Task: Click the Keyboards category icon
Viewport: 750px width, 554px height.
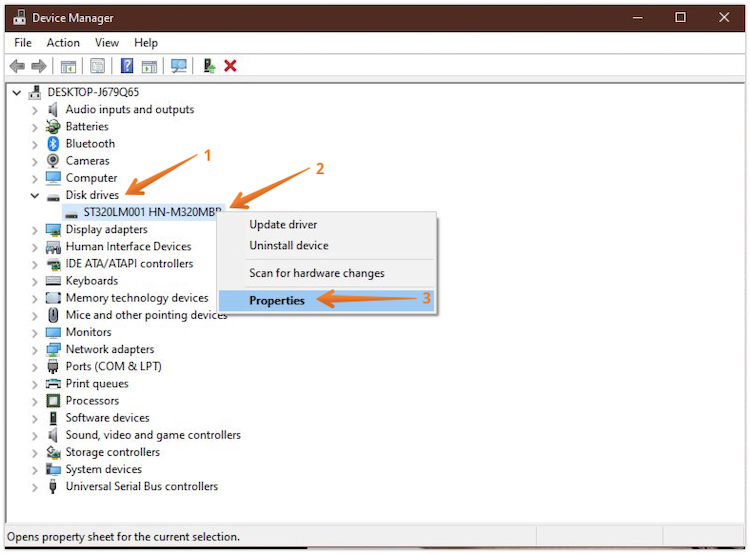Action: 53,281
